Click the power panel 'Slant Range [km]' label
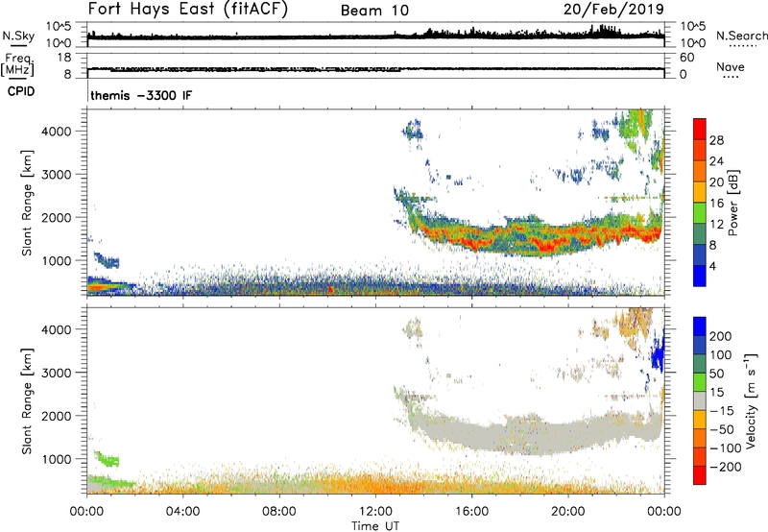This screenshot has width=768, height=532. [x=27, y=203]
